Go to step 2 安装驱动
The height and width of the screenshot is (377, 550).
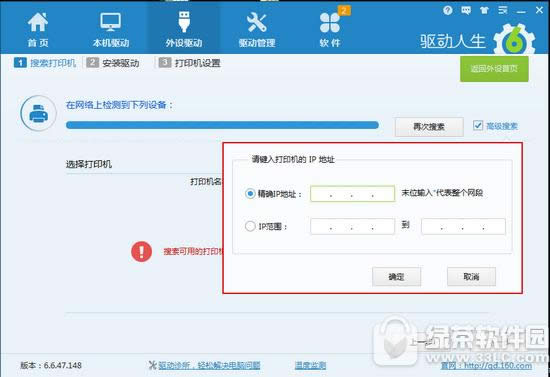click(x=113, y=63)
